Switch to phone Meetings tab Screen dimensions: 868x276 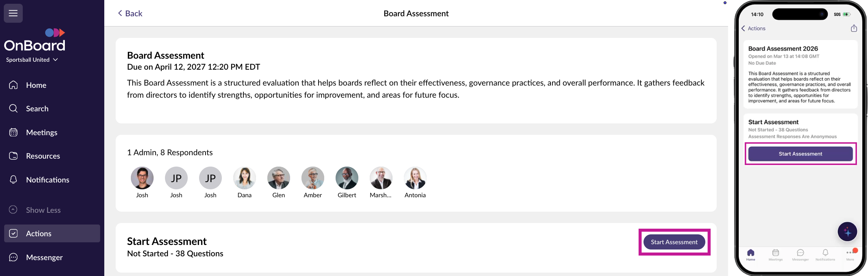pyautogui.click(x=775, y=254)
